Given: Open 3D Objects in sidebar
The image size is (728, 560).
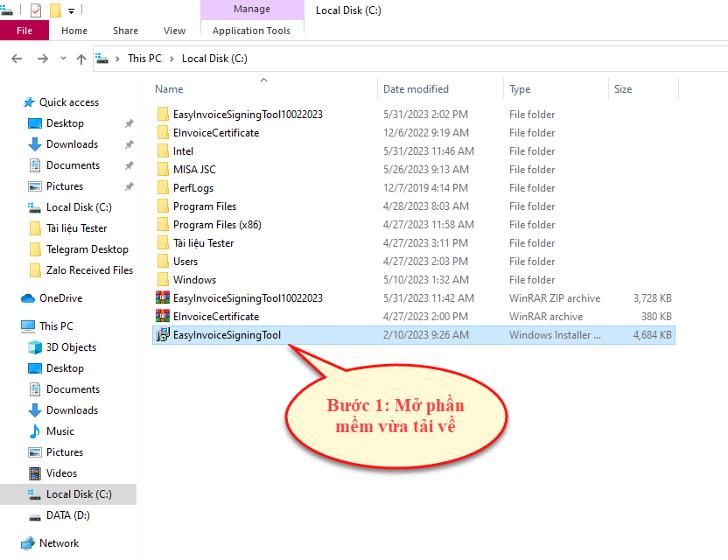Looking at the screenshot, I should tap(71, 347).
